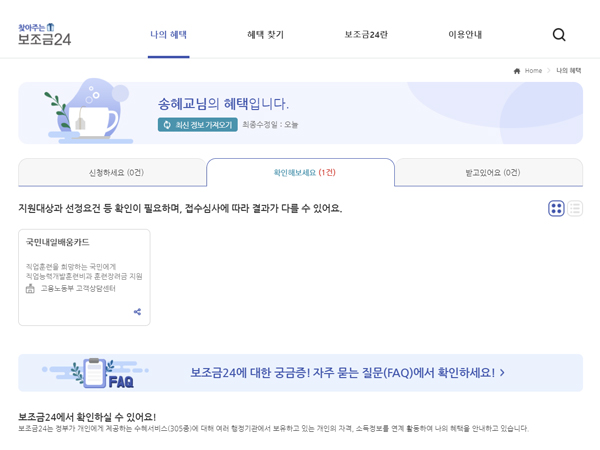Open the search magnifier icon

tap(559, 35)
